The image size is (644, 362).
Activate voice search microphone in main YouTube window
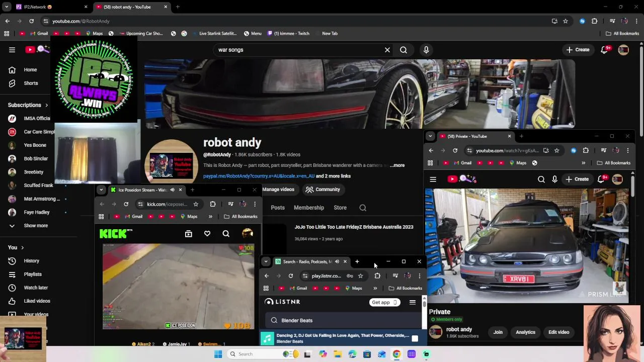coord(426,50)
